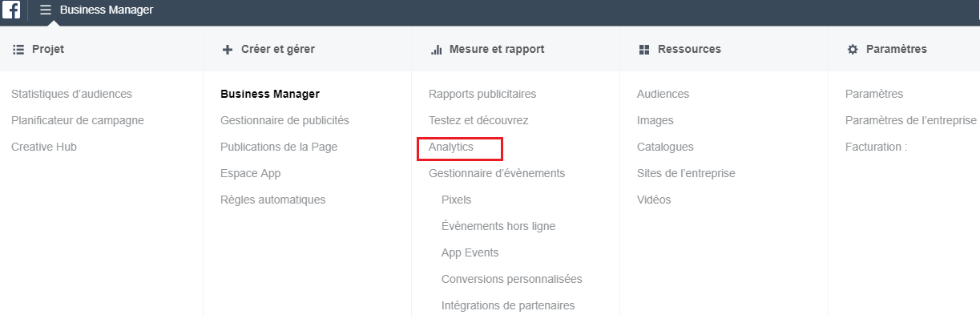Click the Projet list icon
The image size is (980, 319).
click(x=18, y=50)
